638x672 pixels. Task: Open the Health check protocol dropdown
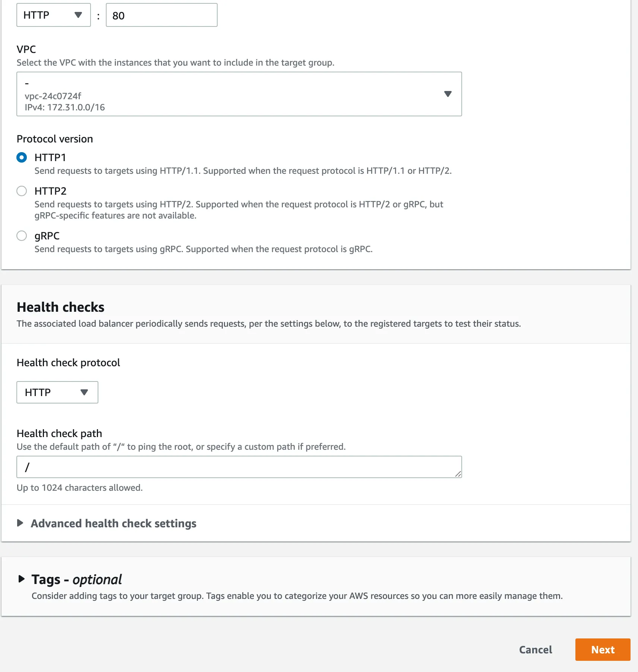(57, 392)
